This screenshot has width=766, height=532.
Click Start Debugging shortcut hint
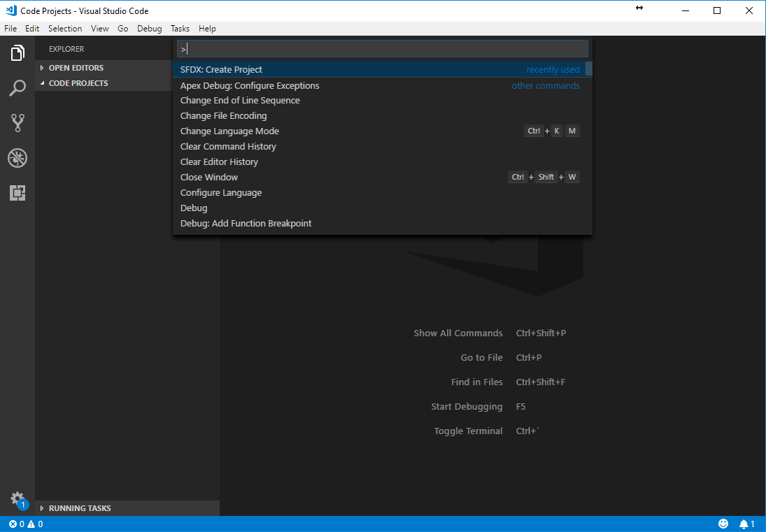pyautogui.click(x=478, y=407)
